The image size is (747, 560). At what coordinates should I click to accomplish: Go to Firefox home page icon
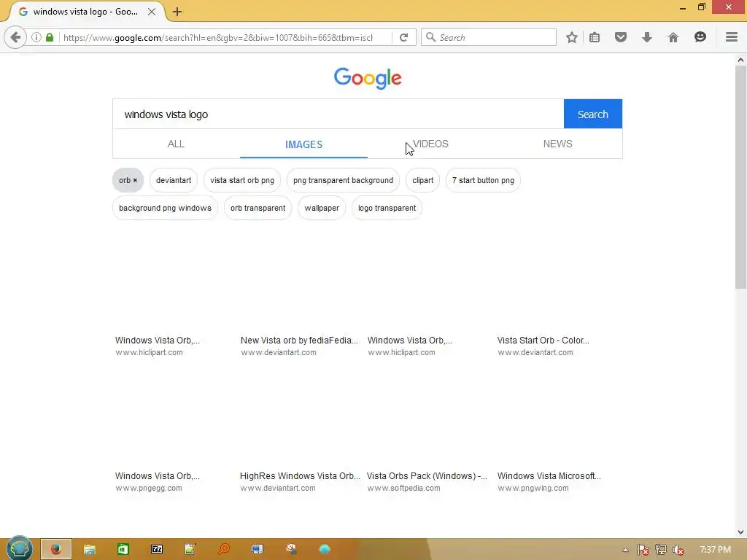click(x=673, y=37)
